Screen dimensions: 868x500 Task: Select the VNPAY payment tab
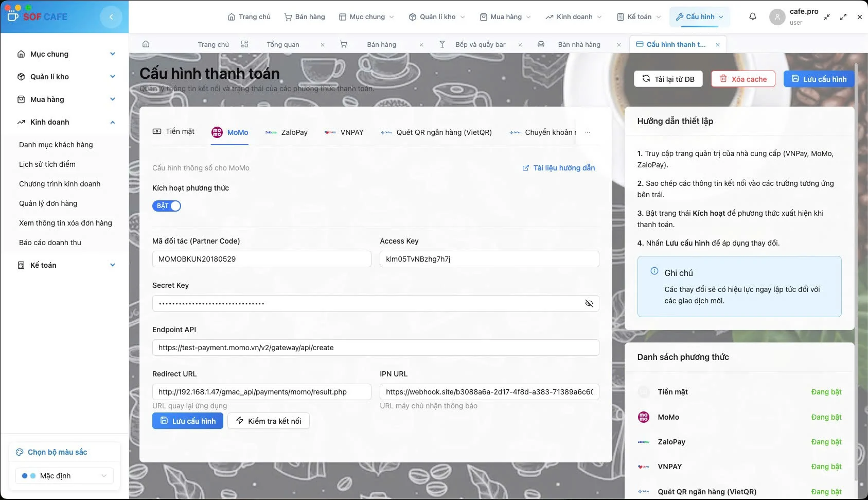click(344, 132)
